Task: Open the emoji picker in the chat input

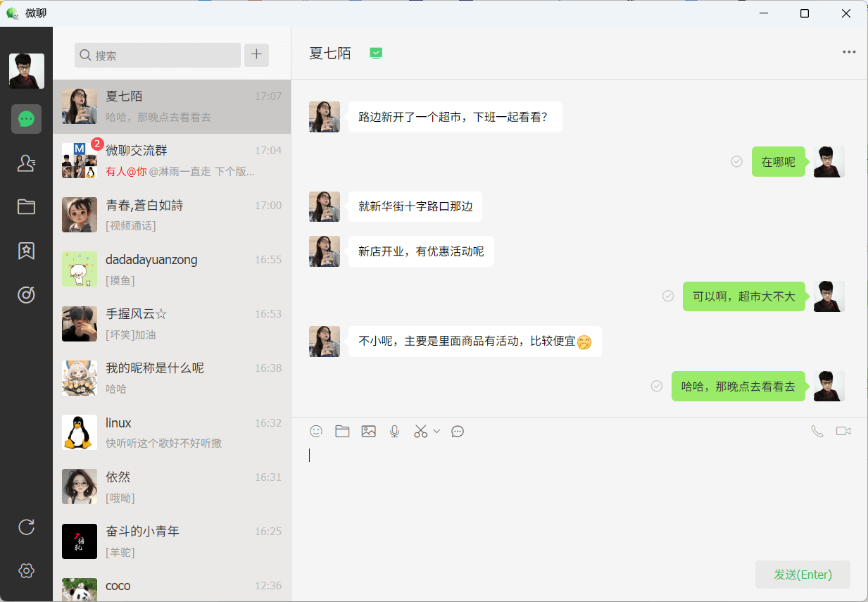Action: [x=316, y=431]
